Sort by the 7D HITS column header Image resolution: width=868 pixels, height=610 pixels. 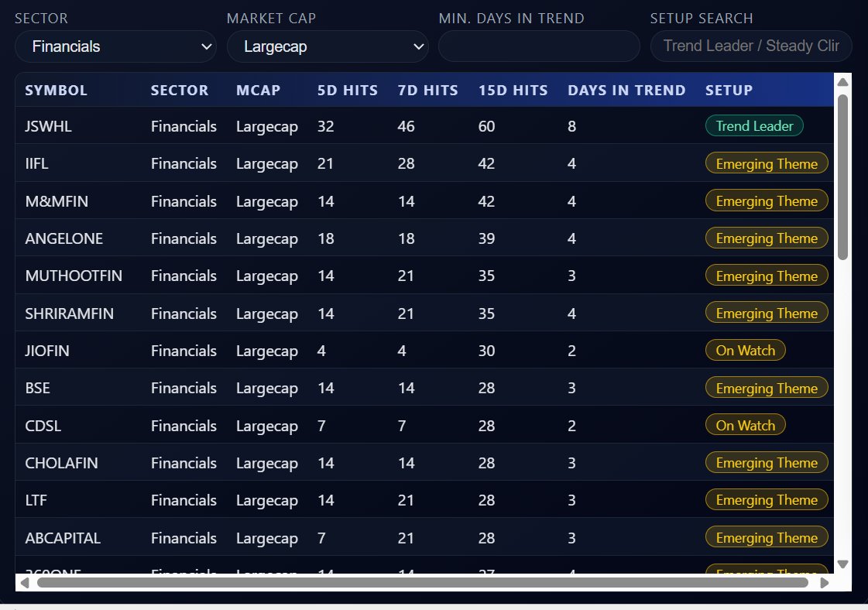(x=427, y=91)
